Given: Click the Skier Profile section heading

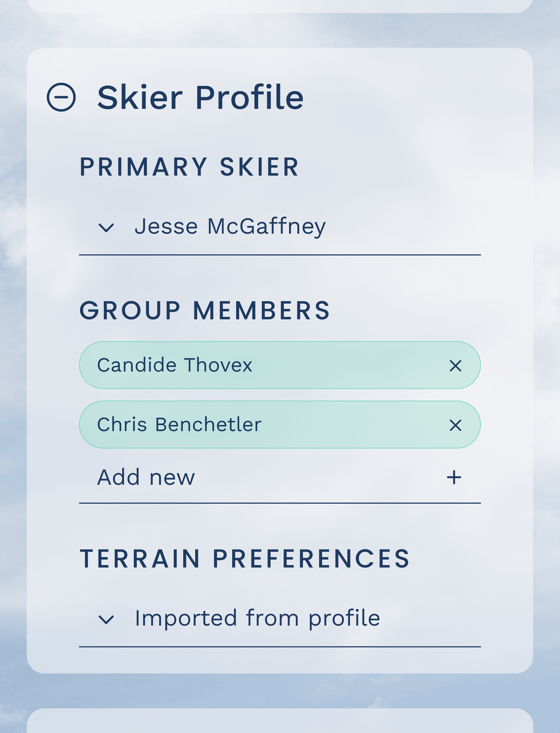Looking at the screenshot, I should click(x=201, y=97).
